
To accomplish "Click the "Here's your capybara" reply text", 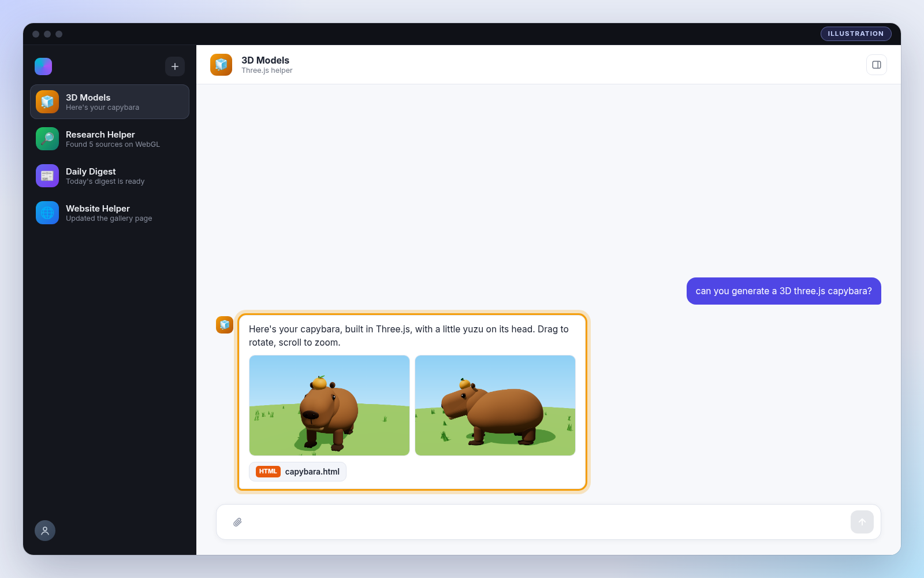I will [x=409, y=336].
